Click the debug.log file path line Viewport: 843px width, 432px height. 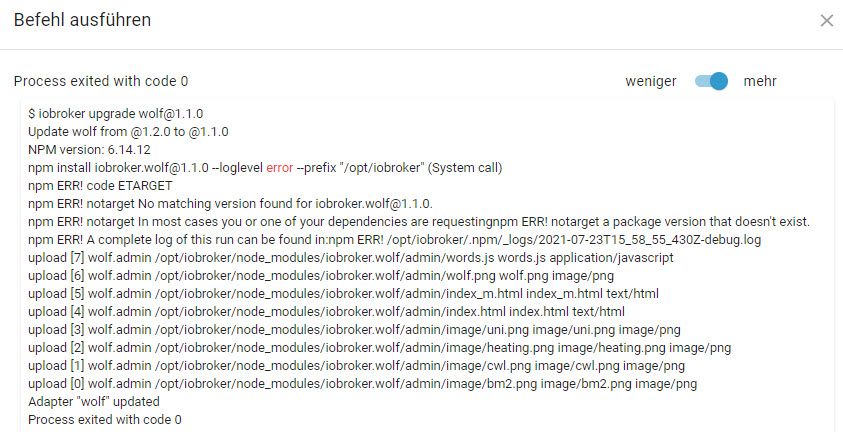[x=395, y=240]
